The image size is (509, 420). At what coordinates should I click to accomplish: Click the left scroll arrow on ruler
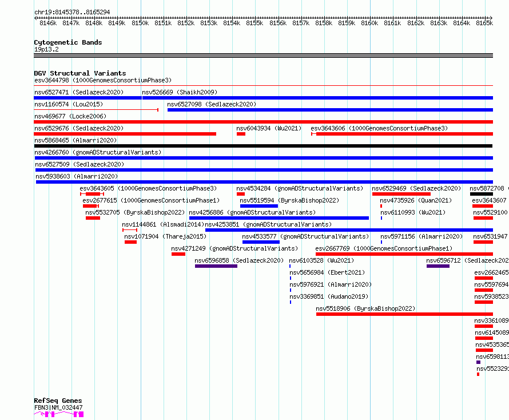pos(35,18)
